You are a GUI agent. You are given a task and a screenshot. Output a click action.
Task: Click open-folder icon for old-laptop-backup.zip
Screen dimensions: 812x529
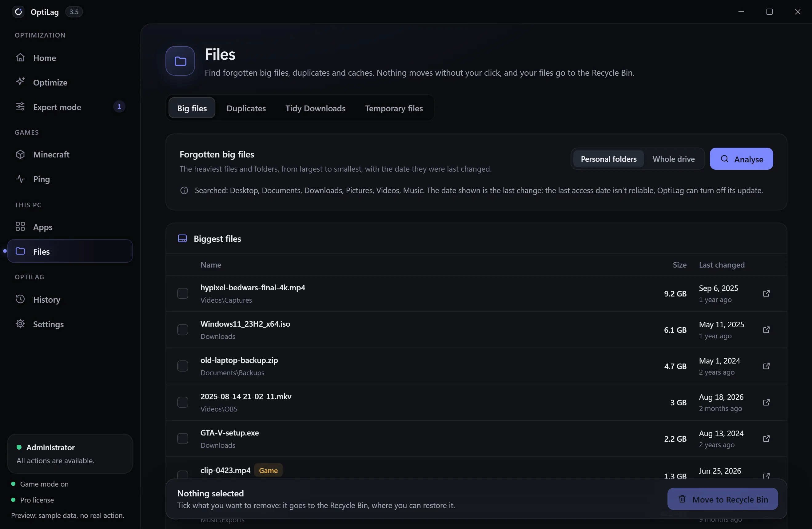coord(766,366)
